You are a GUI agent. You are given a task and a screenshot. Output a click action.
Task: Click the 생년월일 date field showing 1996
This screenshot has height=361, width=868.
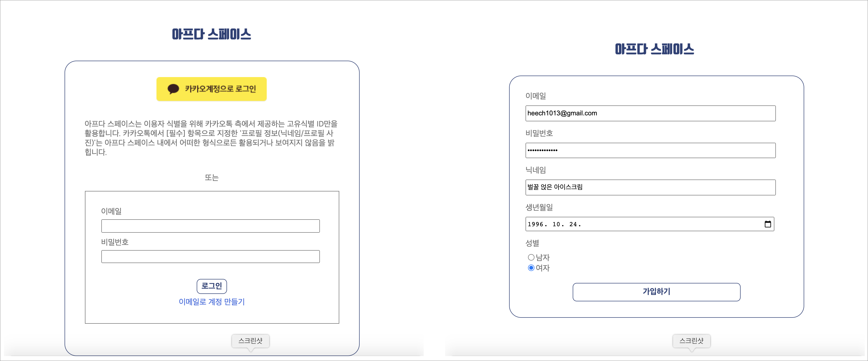(640, 224)
